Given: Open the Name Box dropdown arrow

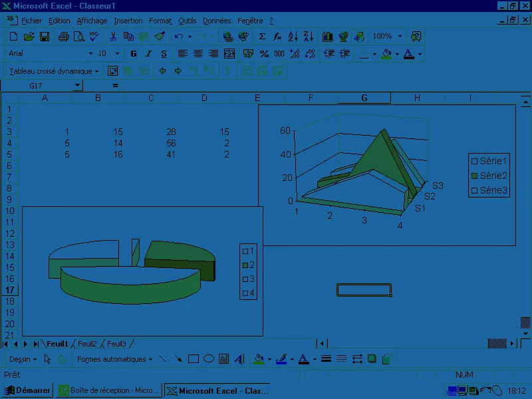Looking at the screenshot, I should click(78, 85).
